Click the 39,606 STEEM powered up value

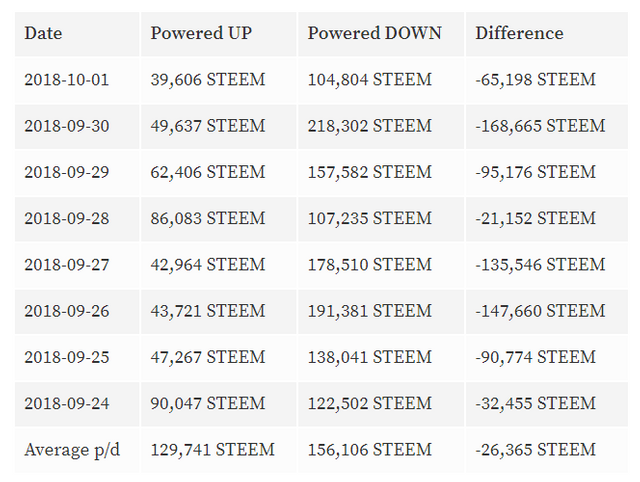tap(208, 80)
